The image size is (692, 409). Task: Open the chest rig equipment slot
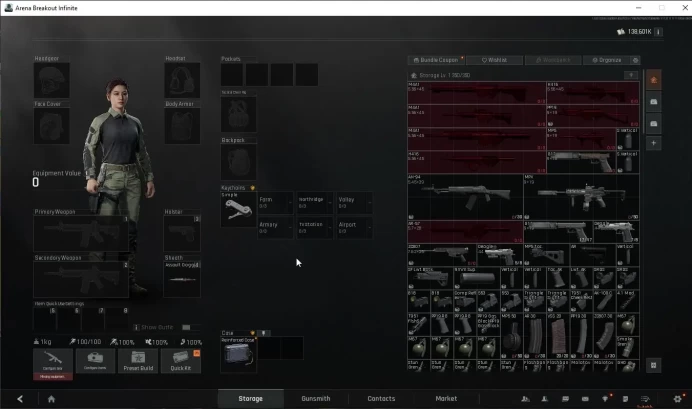click(238, 114)
